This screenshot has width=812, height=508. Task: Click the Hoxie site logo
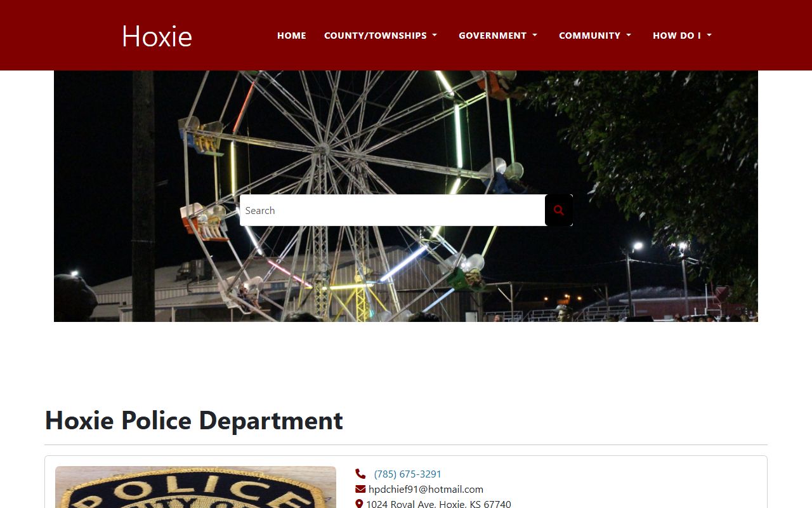point(157,36)
